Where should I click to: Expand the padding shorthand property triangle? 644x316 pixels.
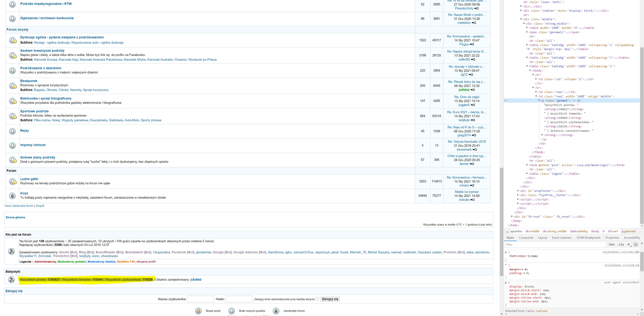click(x=524, y=273)
